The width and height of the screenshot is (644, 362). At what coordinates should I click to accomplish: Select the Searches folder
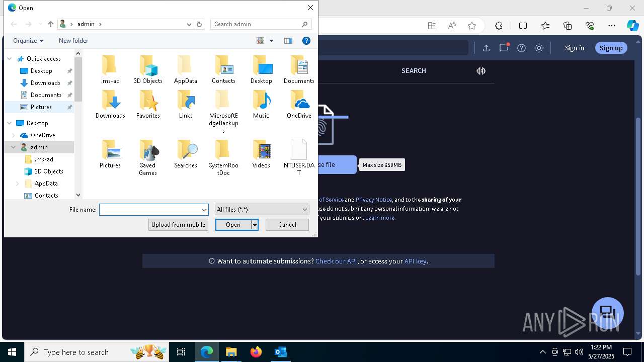186,154
